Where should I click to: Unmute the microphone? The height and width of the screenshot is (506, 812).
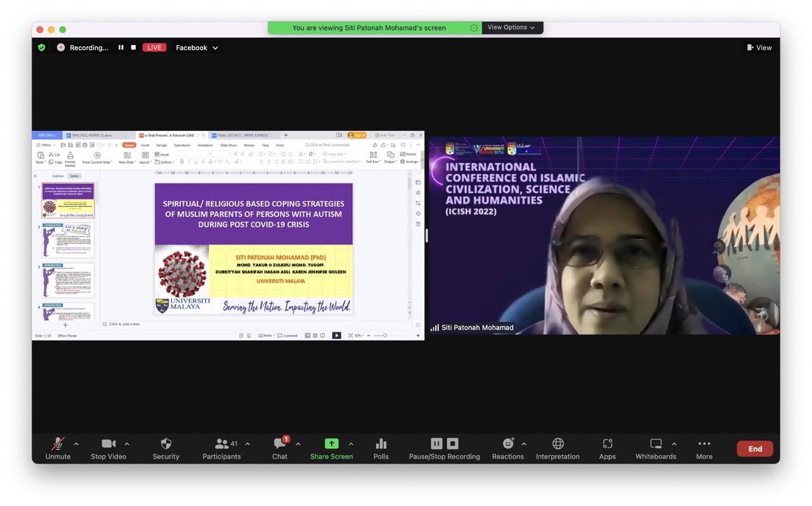(x=58, y=448)
